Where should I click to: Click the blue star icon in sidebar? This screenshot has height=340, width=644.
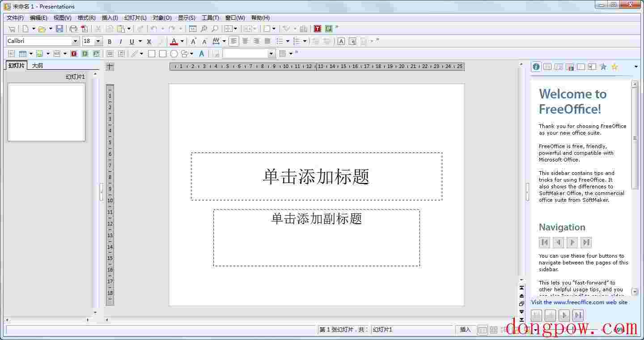603,67
